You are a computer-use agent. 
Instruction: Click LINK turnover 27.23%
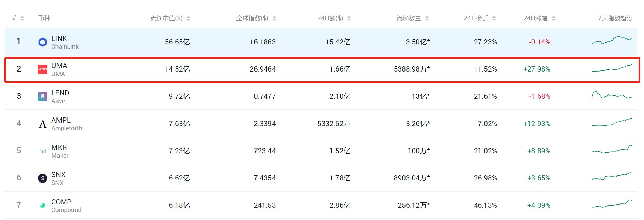485,42
